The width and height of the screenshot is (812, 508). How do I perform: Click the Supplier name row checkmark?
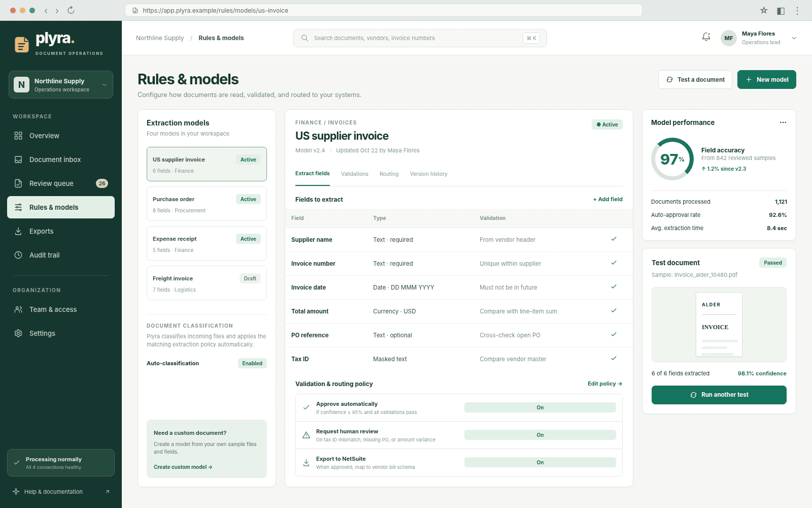(614, 239)
